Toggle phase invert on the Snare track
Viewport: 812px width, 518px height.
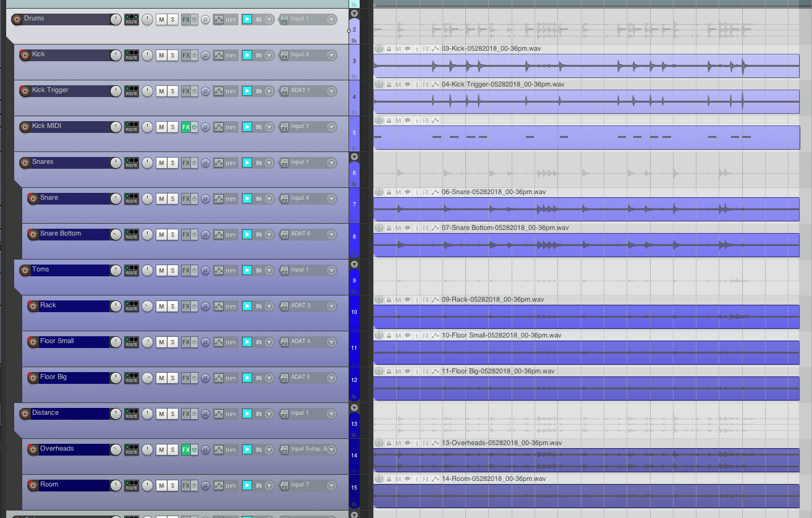pyautogui.click(x=205, y=198)
